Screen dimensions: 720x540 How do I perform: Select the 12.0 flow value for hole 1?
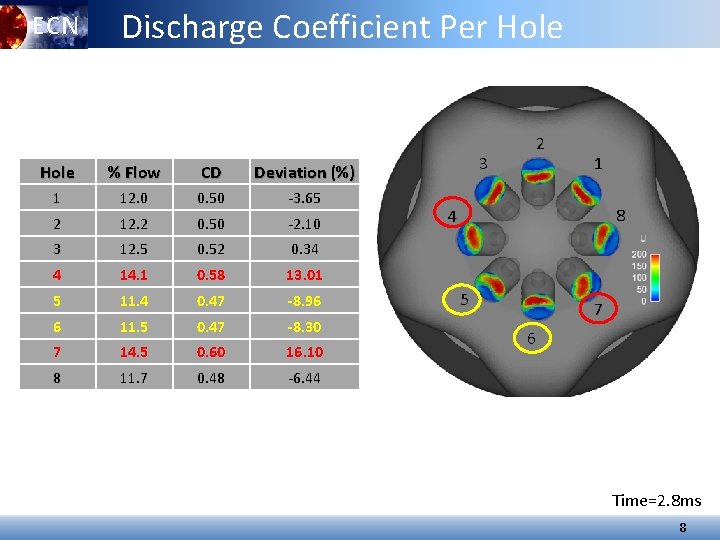[x=134, y=198]
